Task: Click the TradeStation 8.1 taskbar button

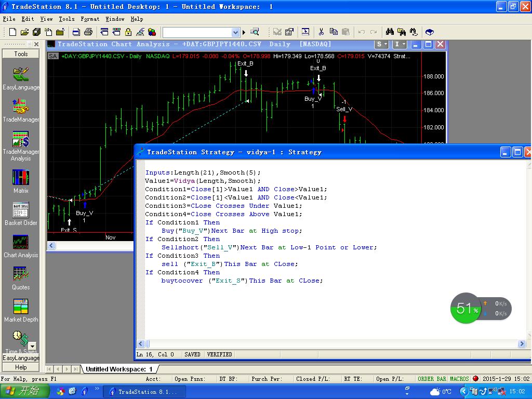Action: [x=144, y=392]
